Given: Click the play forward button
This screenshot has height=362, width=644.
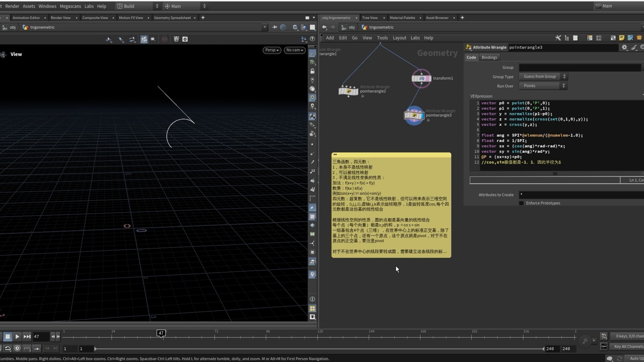Looking at the screenshot, I should (17, 337).
